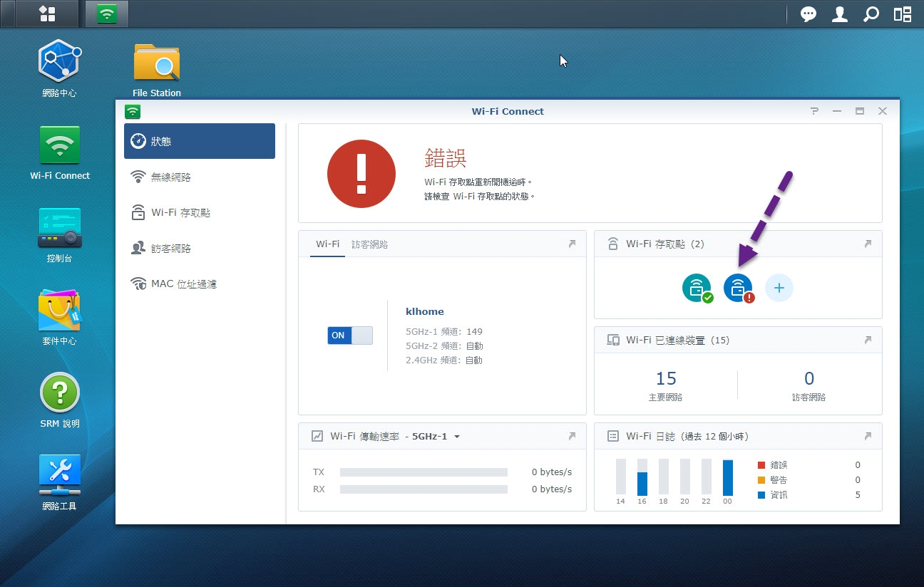
Task: Expand the Wi-Fi 傳輸速率 panel arrow
Action: coord(572,436)
